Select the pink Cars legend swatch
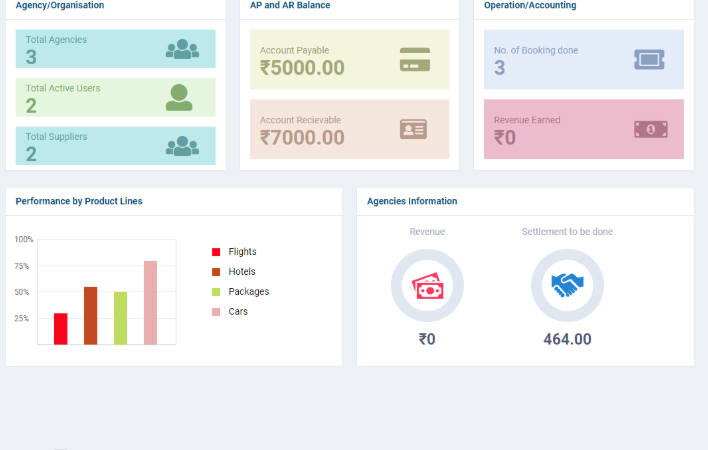This screenshot has width=708, height=450. [216, 311]
